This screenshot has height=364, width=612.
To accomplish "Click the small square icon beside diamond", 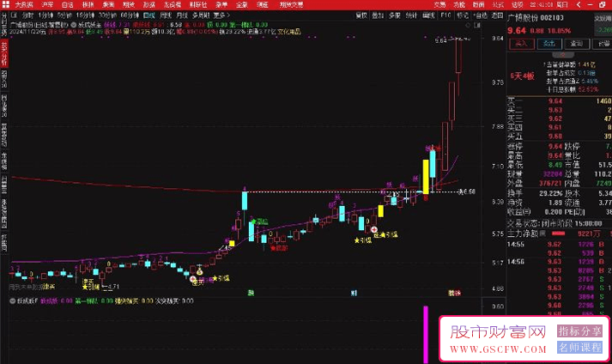I will click(477, 25).
